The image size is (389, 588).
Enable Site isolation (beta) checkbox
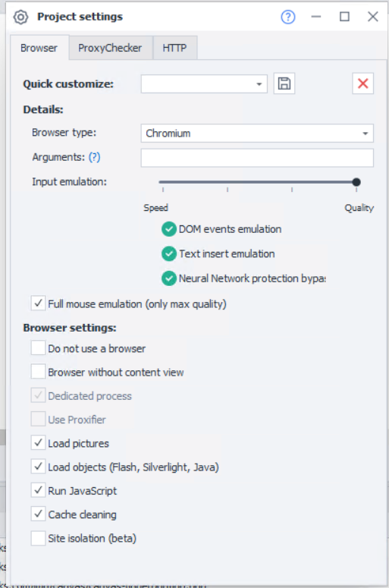[x=38, y=538]
